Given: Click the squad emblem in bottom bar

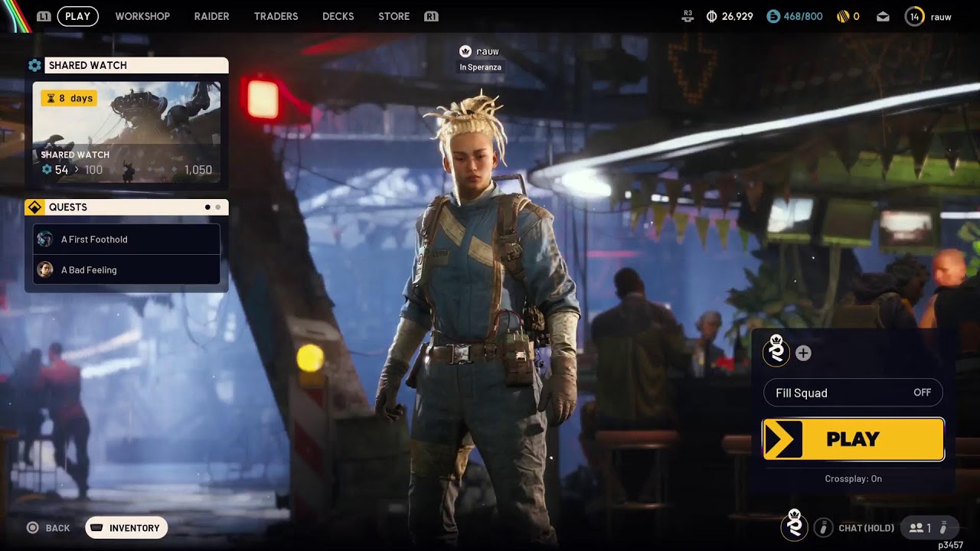Looking at the screenshot, I should [795, 526].
